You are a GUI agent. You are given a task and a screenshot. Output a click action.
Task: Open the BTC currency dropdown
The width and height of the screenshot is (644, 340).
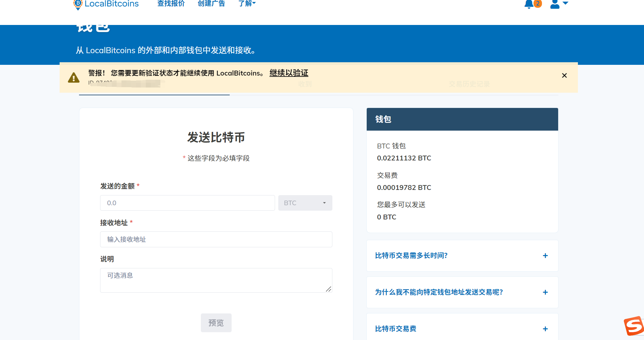click(305, 203)
